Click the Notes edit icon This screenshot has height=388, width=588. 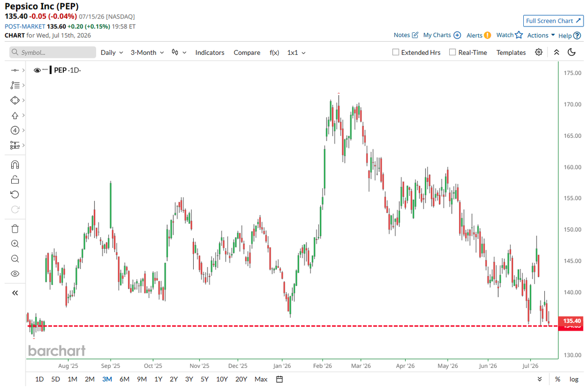415,35
